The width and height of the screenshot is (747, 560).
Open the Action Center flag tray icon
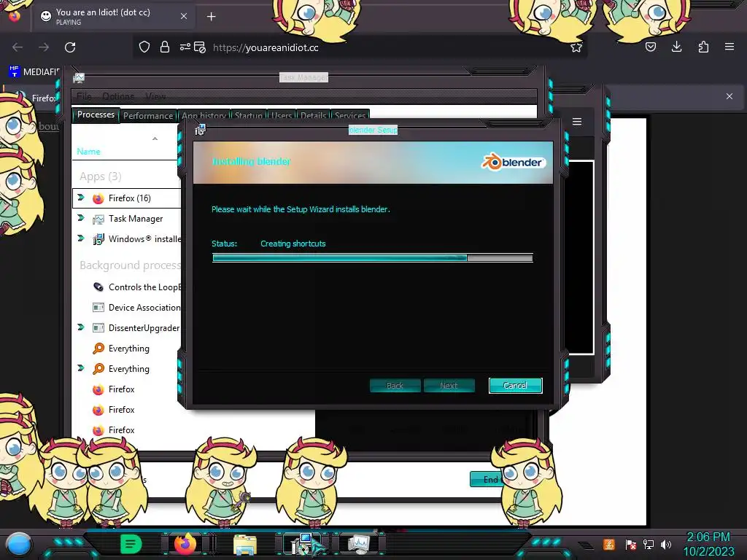click(630, 544)
